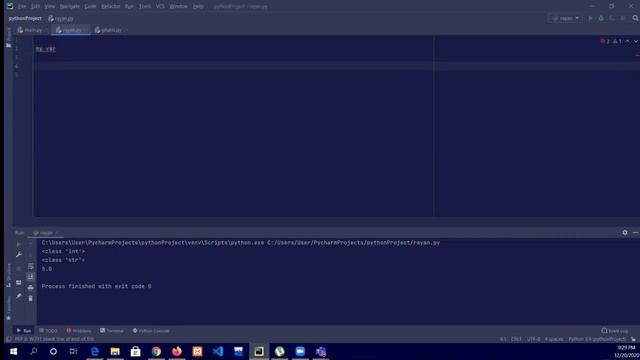The width and height of the screenshot is (640, 360).
Task: Click the Run with Coverage toolbar icon
Action: point(612,18)
